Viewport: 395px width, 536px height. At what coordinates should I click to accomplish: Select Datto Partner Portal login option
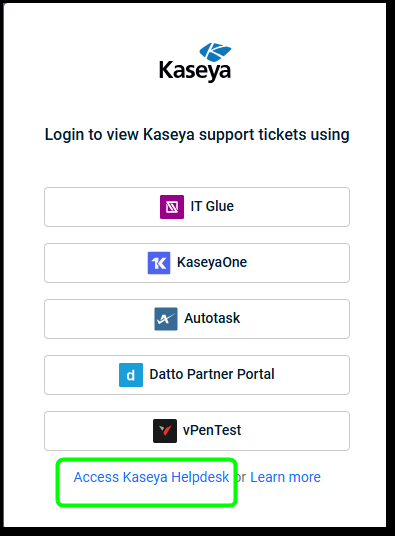tap(197, 375)
